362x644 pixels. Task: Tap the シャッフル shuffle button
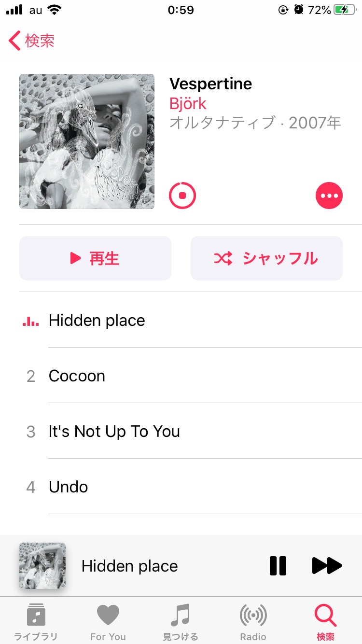coord(266,258)
